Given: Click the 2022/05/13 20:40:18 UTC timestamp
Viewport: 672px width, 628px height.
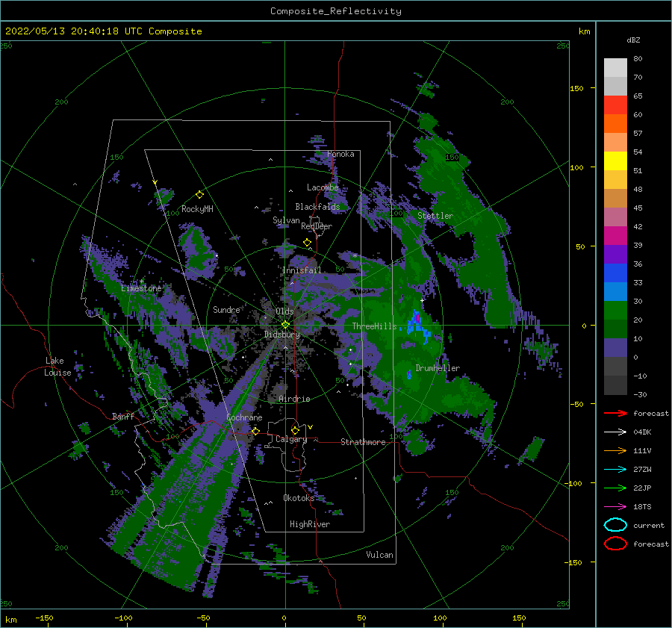Looking at the screenshot, I should [103, 31].
